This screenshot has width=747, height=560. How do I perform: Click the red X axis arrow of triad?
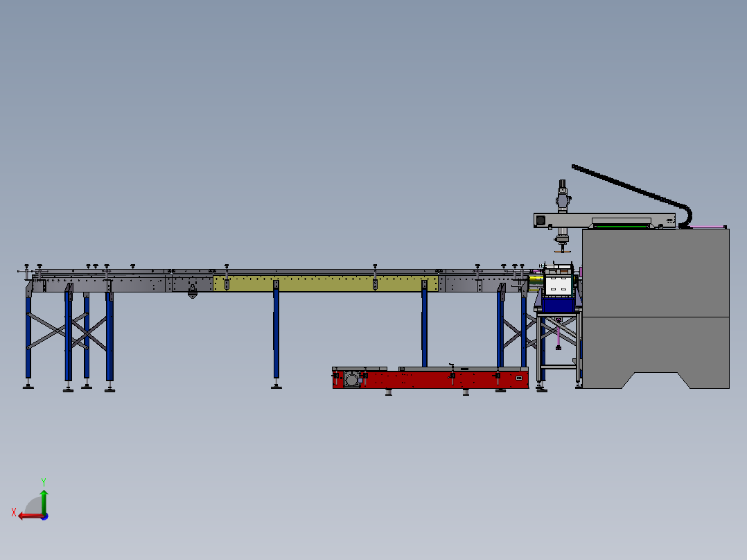[x=30, y=516]
